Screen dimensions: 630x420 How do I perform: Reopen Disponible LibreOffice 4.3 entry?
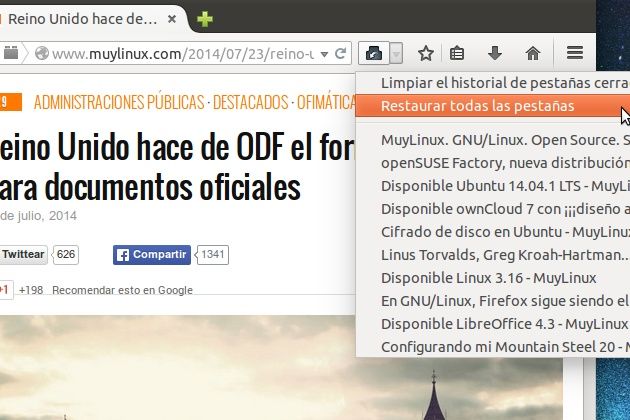500,324
